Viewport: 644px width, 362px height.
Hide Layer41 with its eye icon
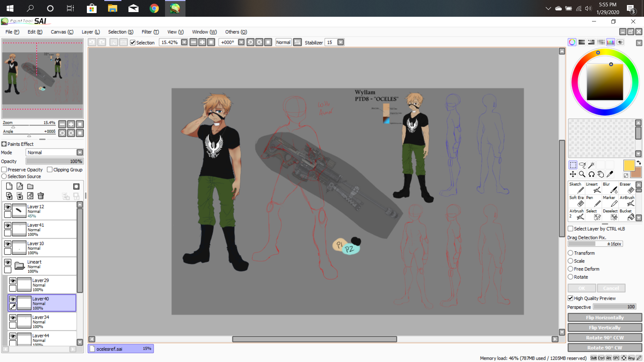click(x=8, y=226)
